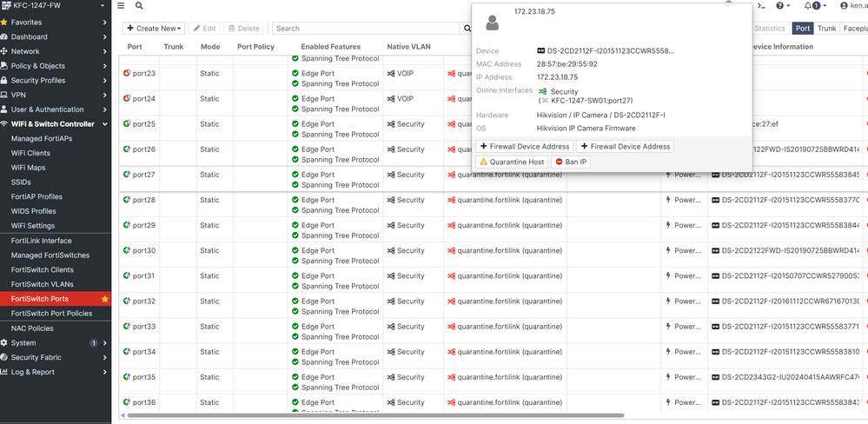Click the power bolt icon in port33 row
868x424 pixels.
668,327
